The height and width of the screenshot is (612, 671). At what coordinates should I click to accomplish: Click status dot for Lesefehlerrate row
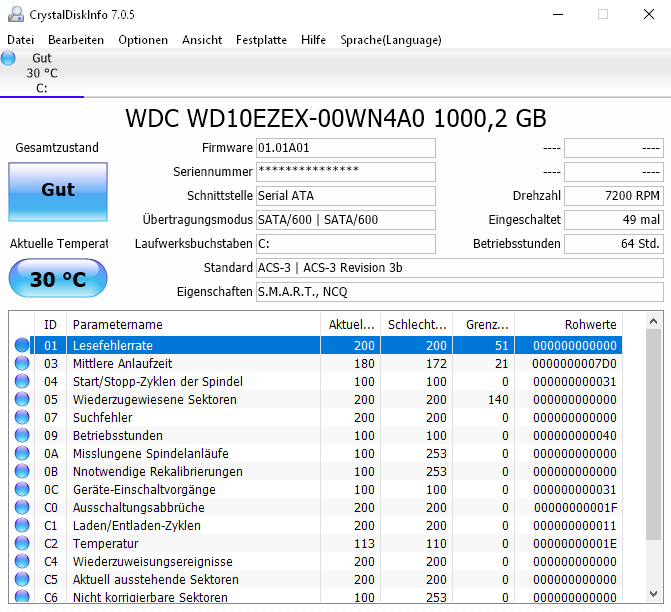(22, 345)
